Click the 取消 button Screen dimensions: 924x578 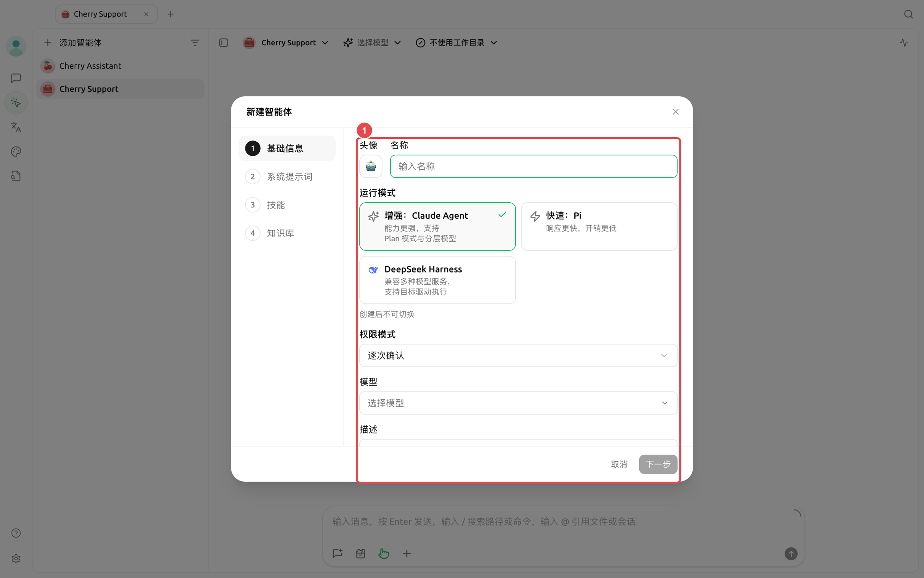[619, 464]
